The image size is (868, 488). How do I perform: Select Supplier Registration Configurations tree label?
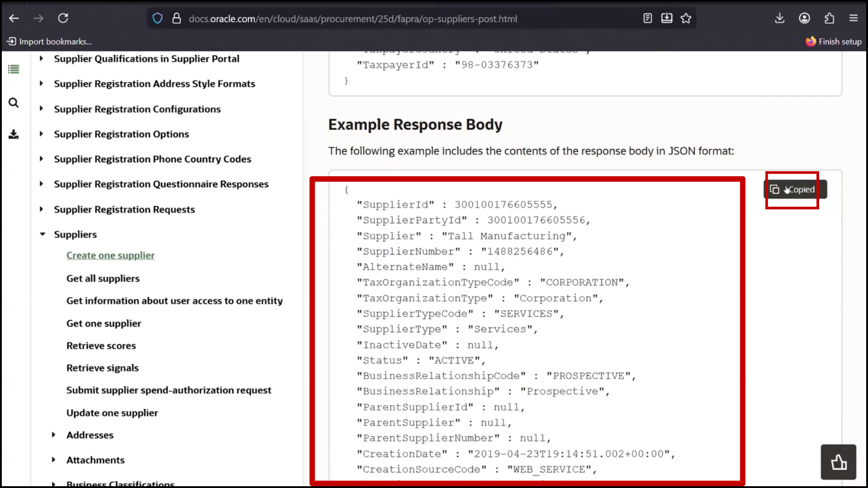(x=137, y=109)
